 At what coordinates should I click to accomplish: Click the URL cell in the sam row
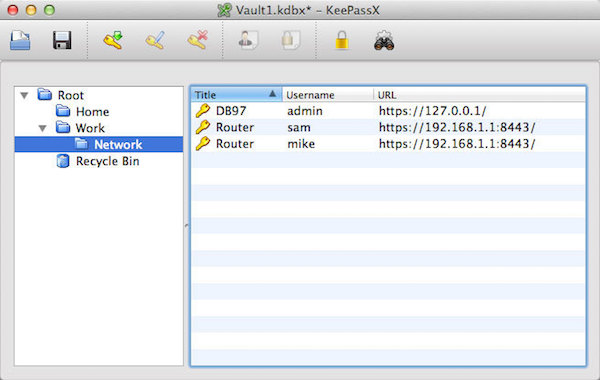click(457, 127)
